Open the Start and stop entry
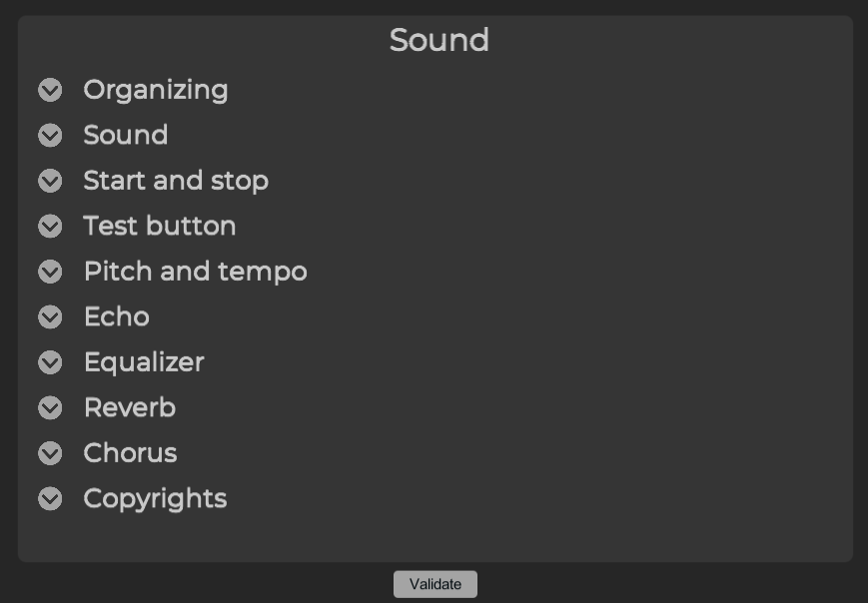The image size is (868, 603). [176, 182]
